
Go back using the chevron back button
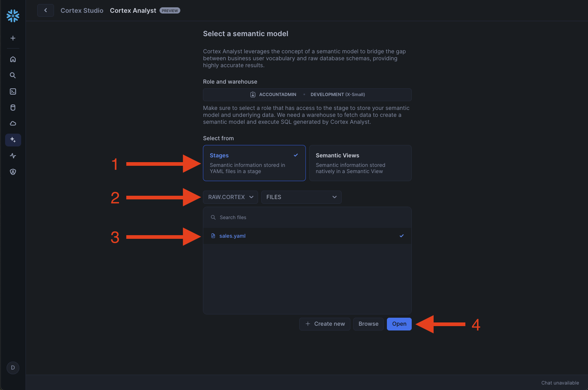46,10
